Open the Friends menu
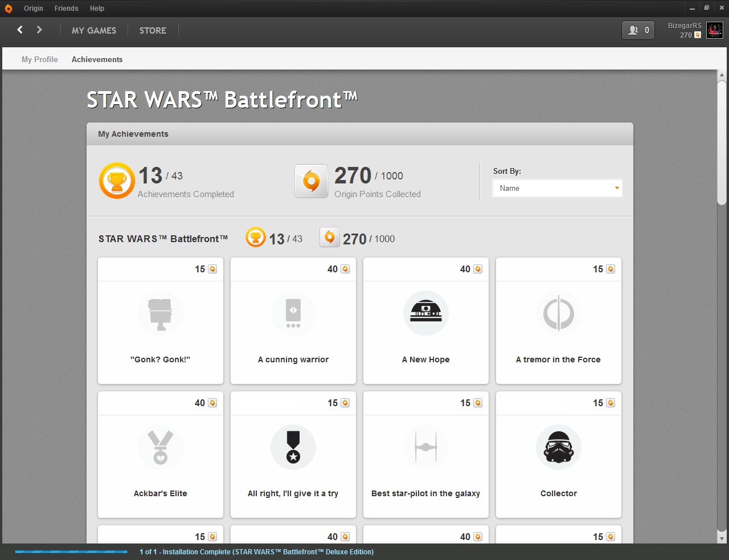The height and width of the screenshot is (560, 729). coord(67,9)
